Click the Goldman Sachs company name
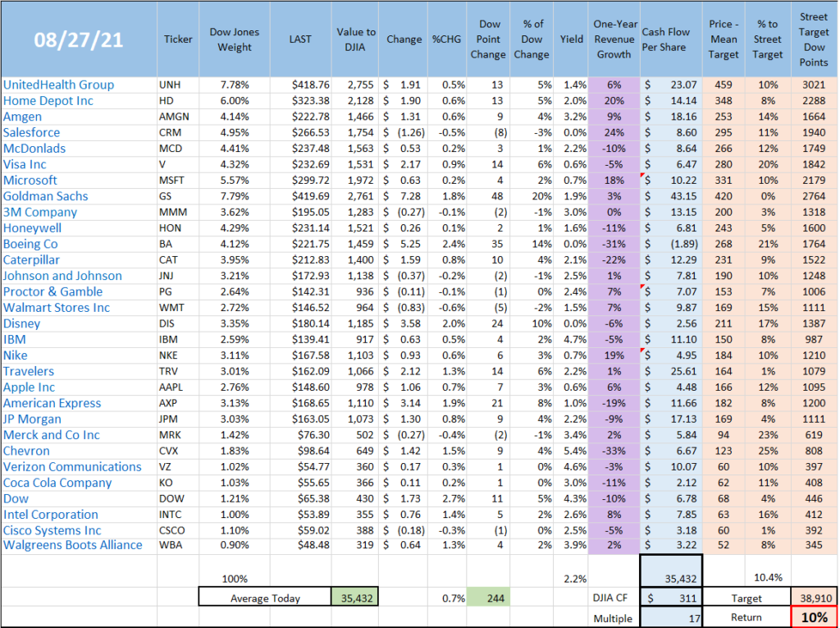This screenshot has height=628, width=840. [x=46, y=196]
